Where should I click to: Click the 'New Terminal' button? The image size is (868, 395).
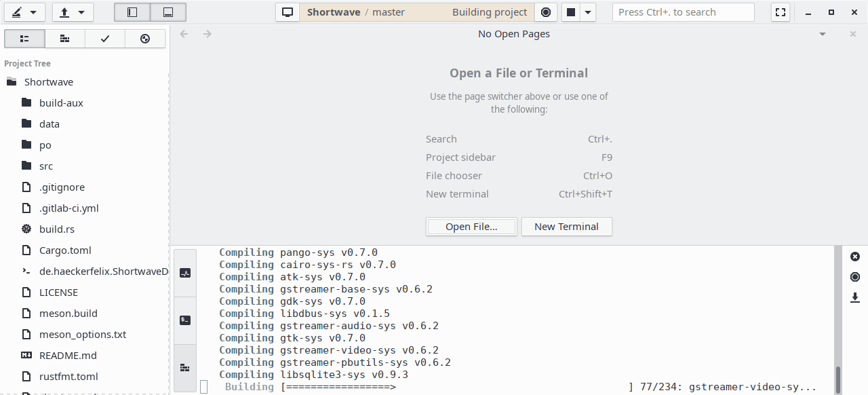[566, 227]
